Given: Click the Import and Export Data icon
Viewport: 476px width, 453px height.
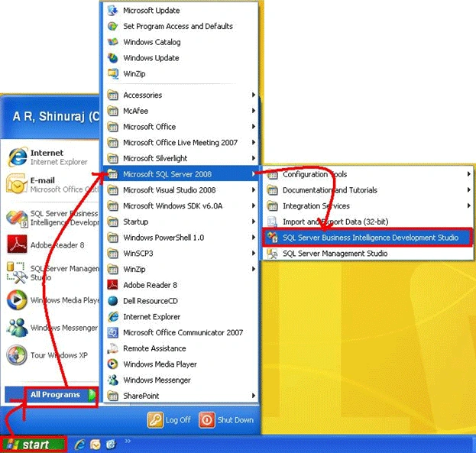Looking at the screenshot, I should (272, 222).
